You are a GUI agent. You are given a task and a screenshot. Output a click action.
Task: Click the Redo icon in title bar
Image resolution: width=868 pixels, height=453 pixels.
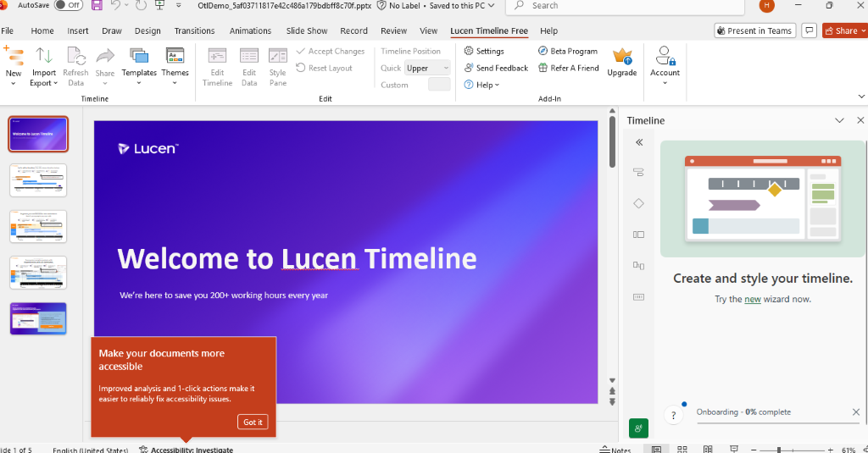click(142, 6)
